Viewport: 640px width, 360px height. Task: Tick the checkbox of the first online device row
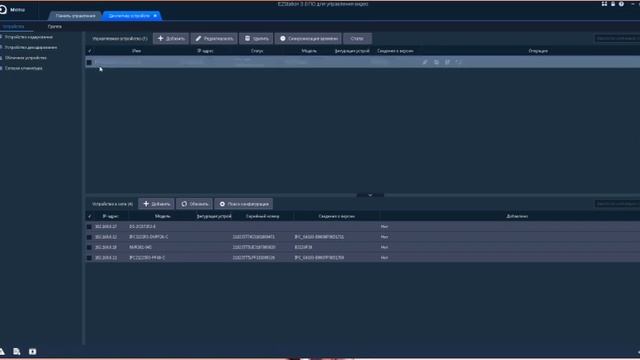tap(89, 227)
